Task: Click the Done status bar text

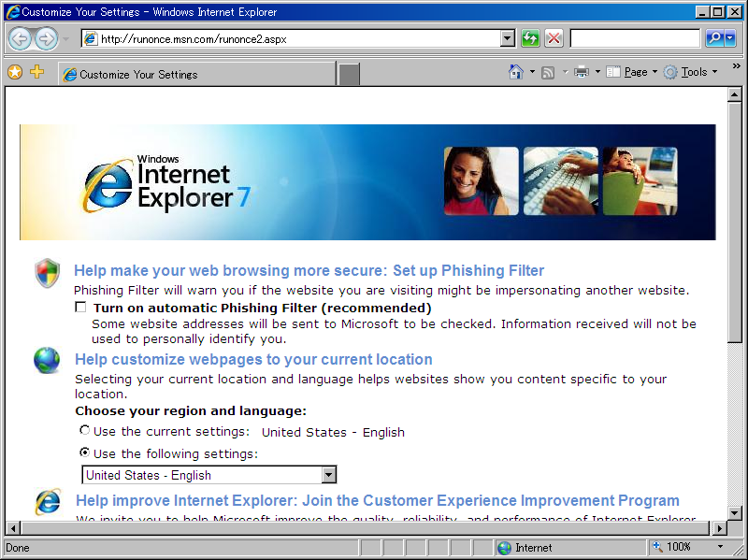Action: tap(18, 548)
